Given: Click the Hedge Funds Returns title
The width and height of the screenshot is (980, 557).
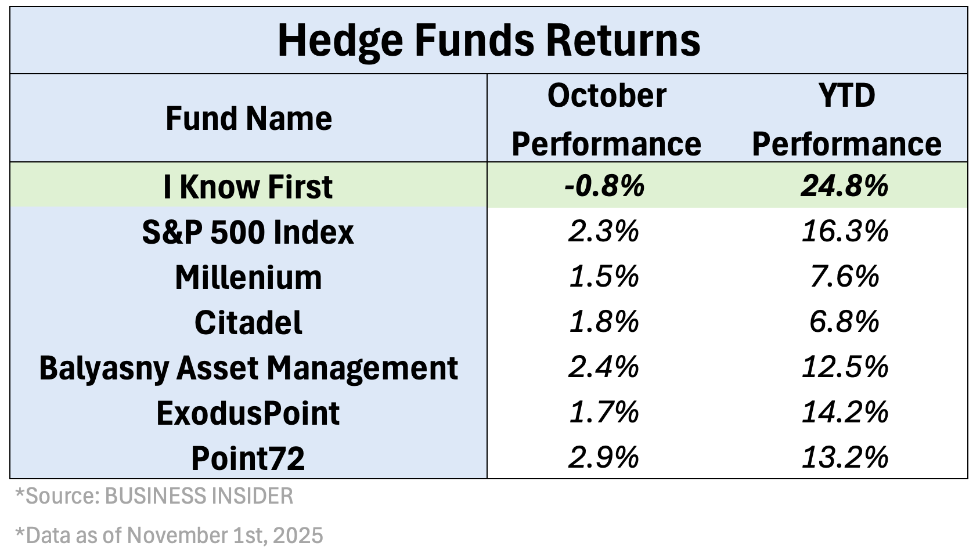Looking at the screenshot, I should pyautogui.click(x=489, y=40).
